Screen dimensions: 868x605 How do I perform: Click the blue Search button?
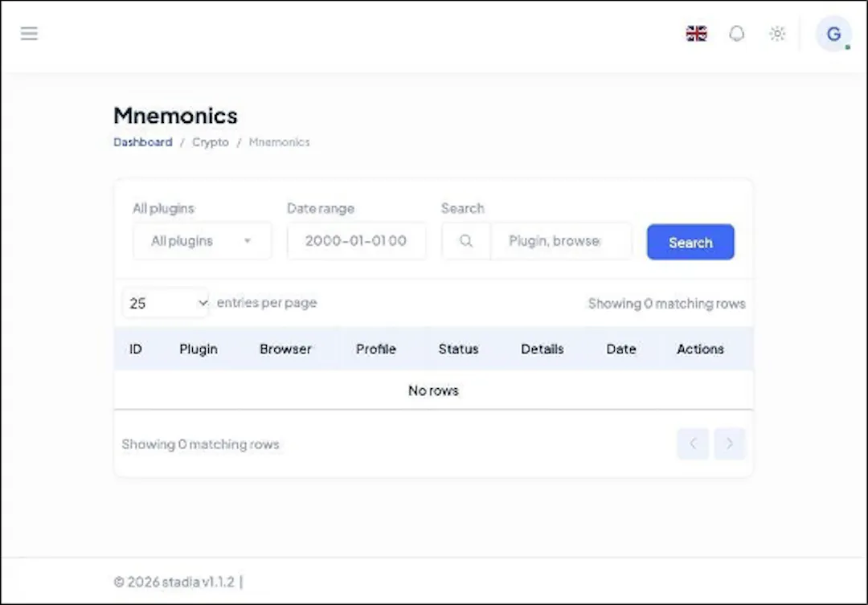coord(690,242)
